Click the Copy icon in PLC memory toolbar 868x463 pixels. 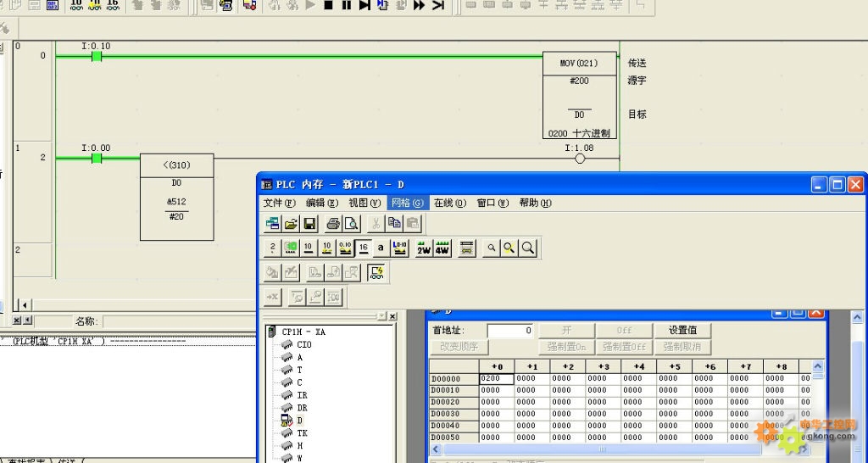[x=394, y=224]
